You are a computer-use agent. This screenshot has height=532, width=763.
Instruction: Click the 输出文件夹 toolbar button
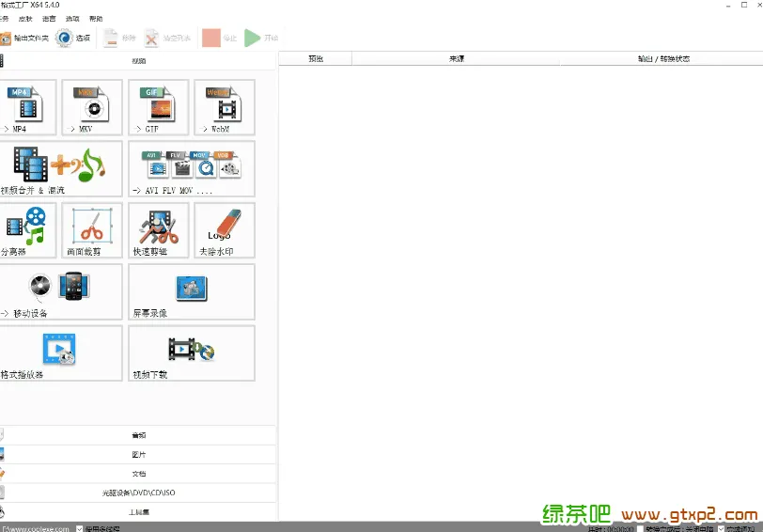tap(24, 38)
